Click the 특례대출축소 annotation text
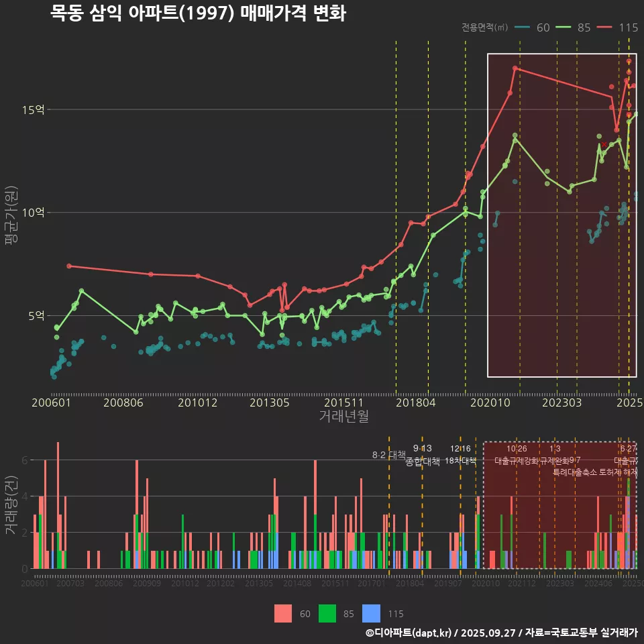 575,472
